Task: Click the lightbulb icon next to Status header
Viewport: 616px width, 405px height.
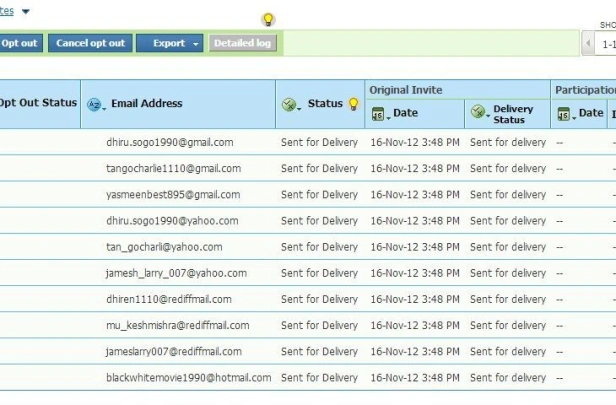Action: (x=354, y=104)
